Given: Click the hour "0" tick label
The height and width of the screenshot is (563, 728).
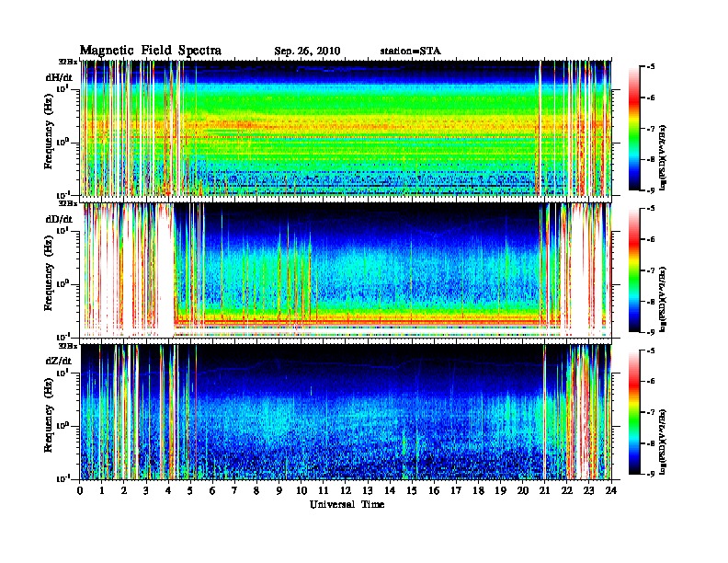Looking at the screenshot, I should (x=80, y=490).
